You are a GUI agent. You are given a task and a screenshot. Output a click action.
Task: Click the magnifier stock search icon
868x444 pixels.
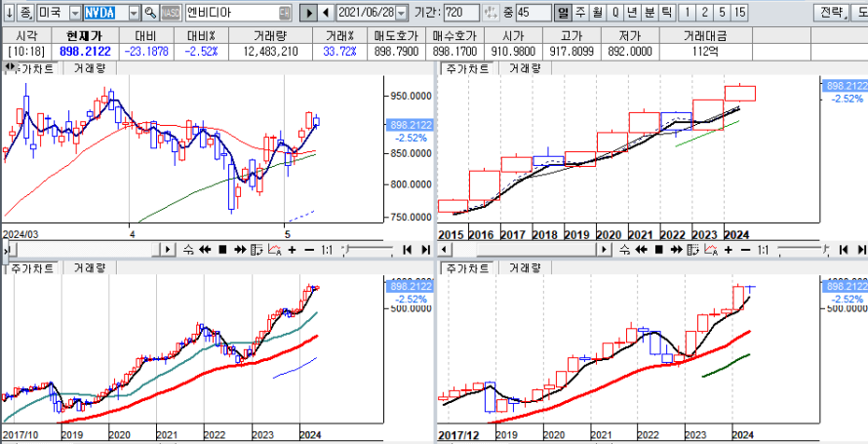(x=150, y=13)
